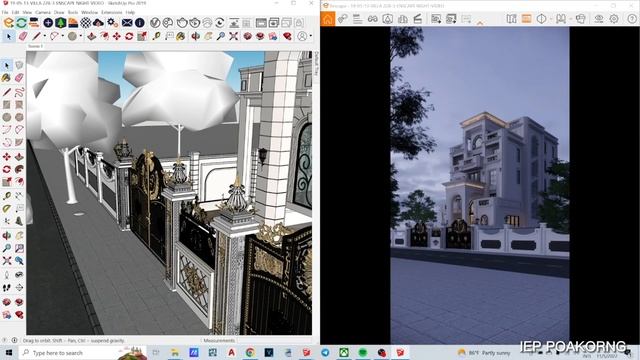Select the Section Plane tool in Large Tool Set
The height and width of the screenshot is (360, 640).
pyautogui.click(x=19, y=288)
